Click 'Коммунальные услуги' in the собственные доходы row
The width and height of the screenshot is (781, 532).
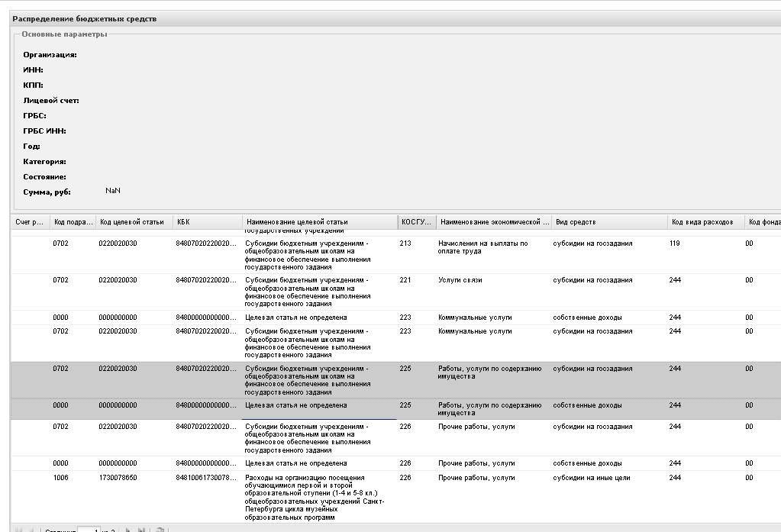(475, 318)
